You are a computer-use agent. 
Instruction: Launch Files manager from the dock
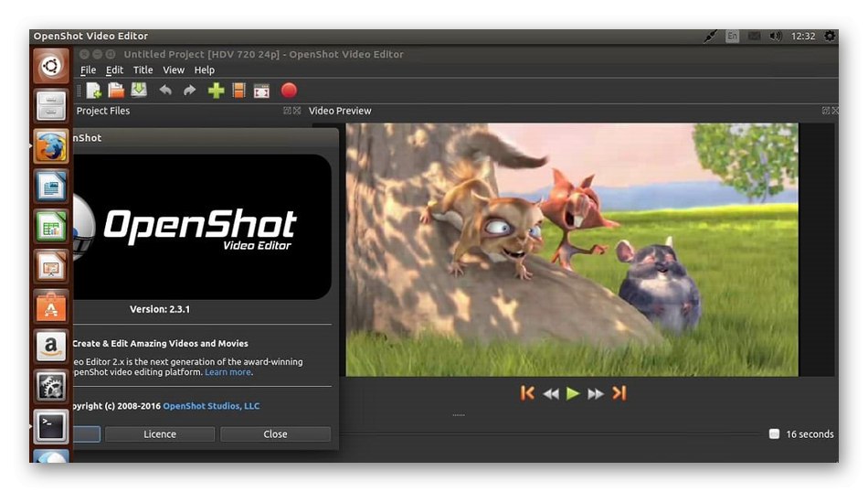(51, 106)
